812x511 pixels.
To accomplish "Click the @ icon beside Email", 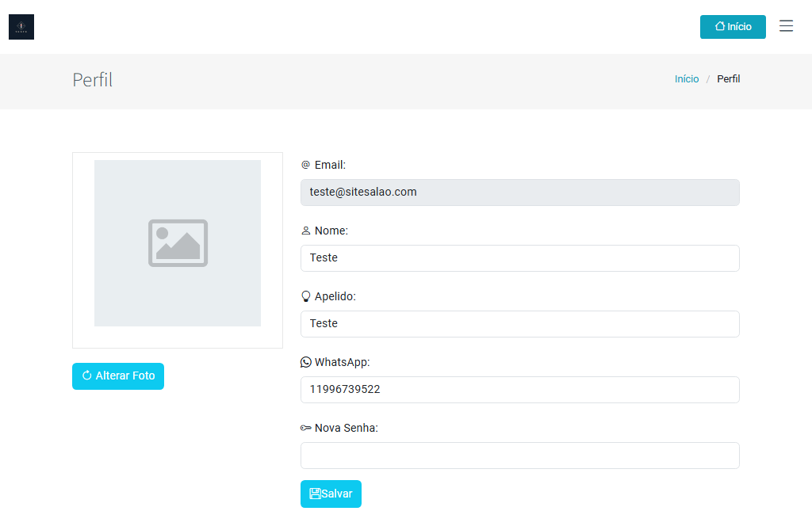I will pos(305,165).
